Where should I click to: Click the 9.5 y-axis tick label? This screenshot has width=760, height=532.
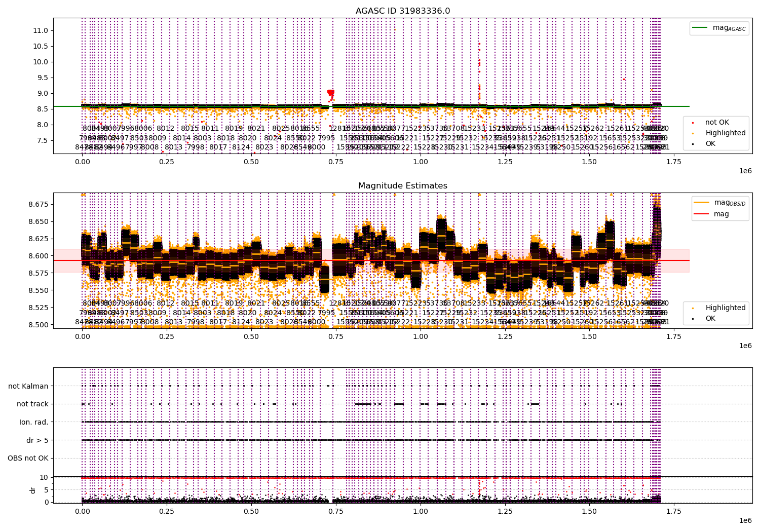(x=43, y=78)
